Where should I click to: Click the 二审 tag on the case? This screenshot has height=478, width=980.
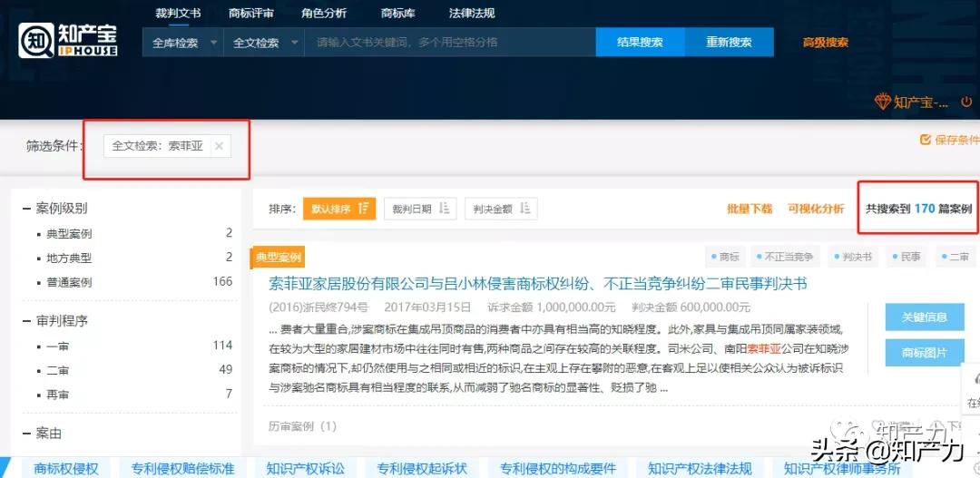(955, 257)
